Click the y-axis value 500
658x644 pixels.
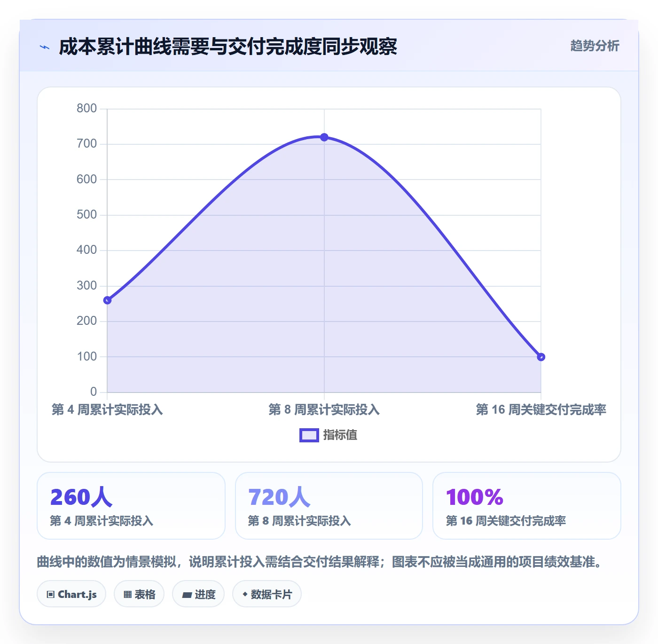coord(87,215)
